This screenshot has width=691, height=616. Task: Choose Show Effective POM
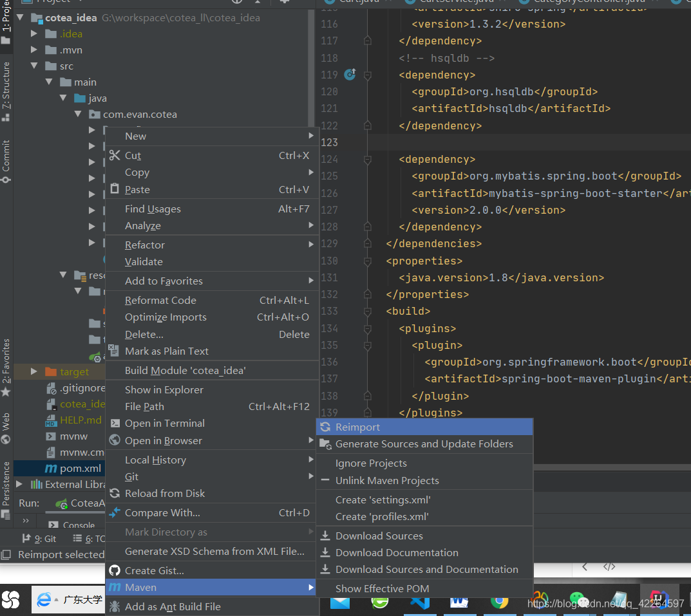point(382,588)
